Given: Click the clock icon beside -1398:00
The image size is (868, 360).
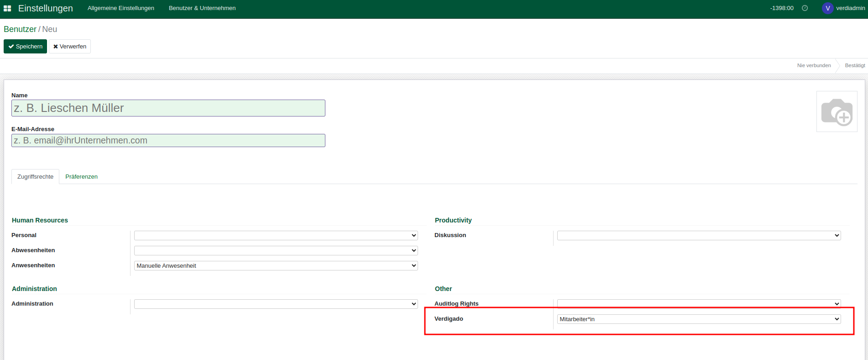Looking at the screenshot, I should click(x=805, y=8).
